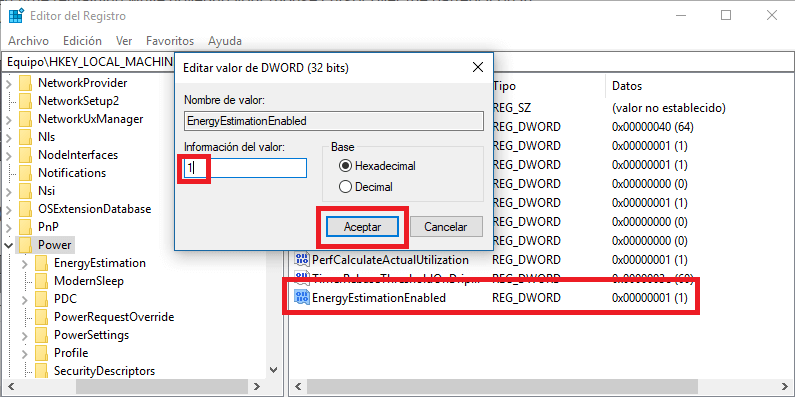Expand the PowerSettings subkey
This screenshot has width=795, height=397.
(x=24, y=335)
